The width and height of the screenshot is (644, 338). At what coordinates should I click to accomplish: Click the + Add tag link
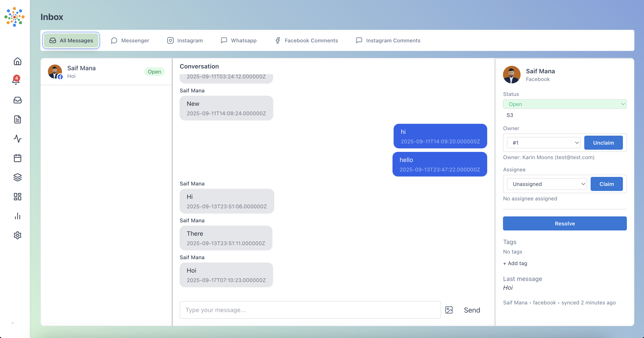click(x=515, y=263)
